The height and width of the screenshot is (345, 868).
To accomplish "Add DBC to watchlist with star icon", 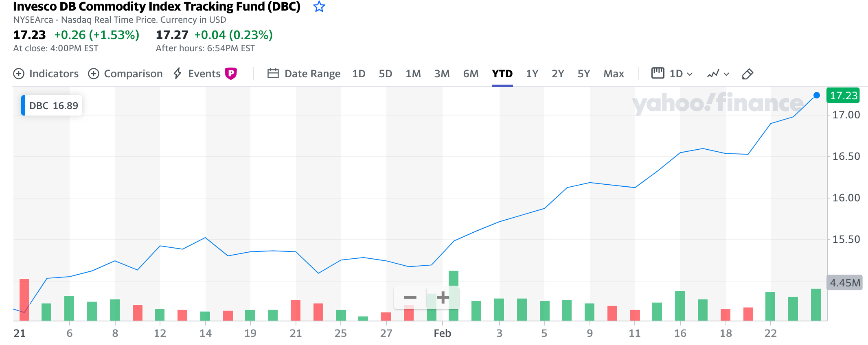I will [x=319, y=7].
